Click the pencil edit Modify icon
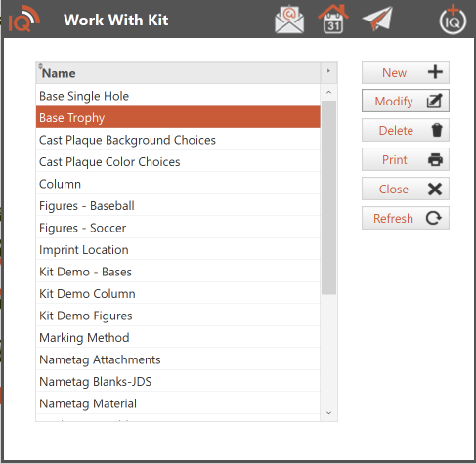476x464 pixels. click(435, 101)
